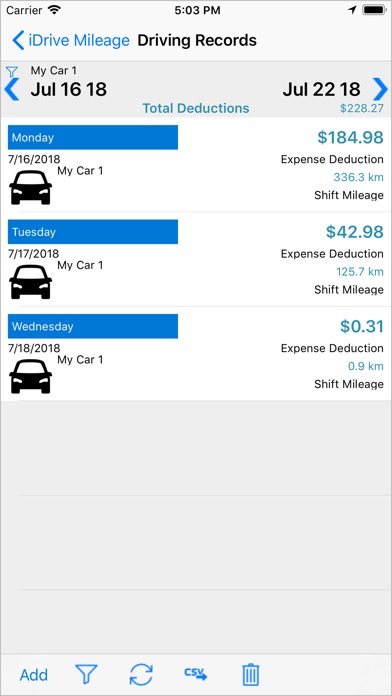Open the Tuesday blue header row
This screenshot has height=696, width=392.
point(93,232)
